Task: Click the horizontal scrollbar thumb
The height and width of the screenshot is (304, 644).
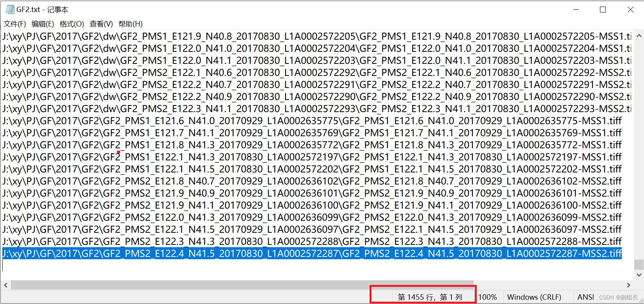Action: coord(242,285)
